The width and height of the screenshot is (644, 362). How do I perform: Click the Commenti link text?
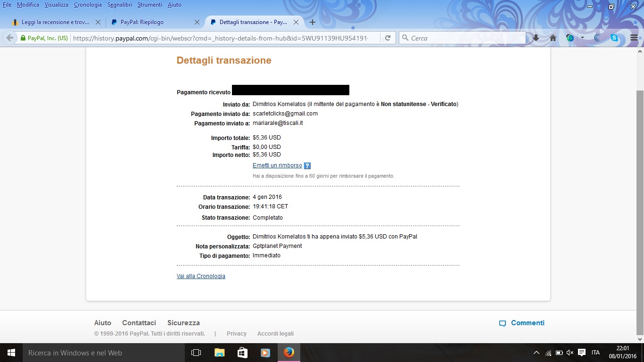(528, 323)
